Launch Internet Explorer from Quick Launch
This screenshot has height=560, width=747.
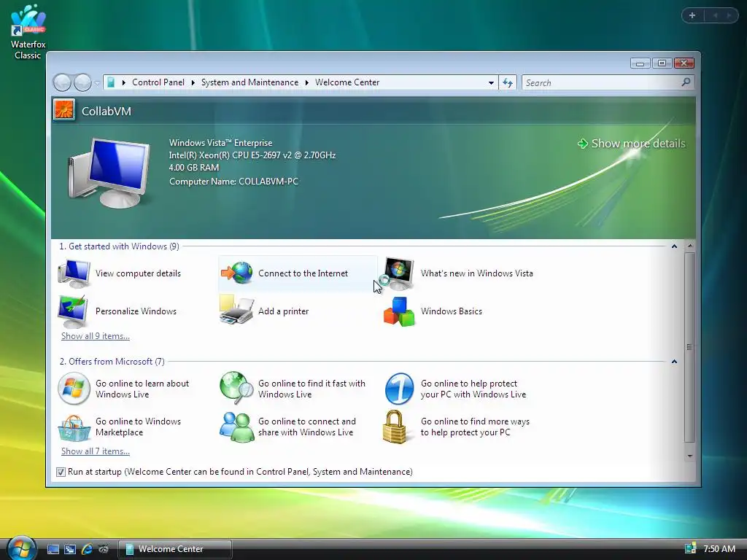tap(87, 549)
